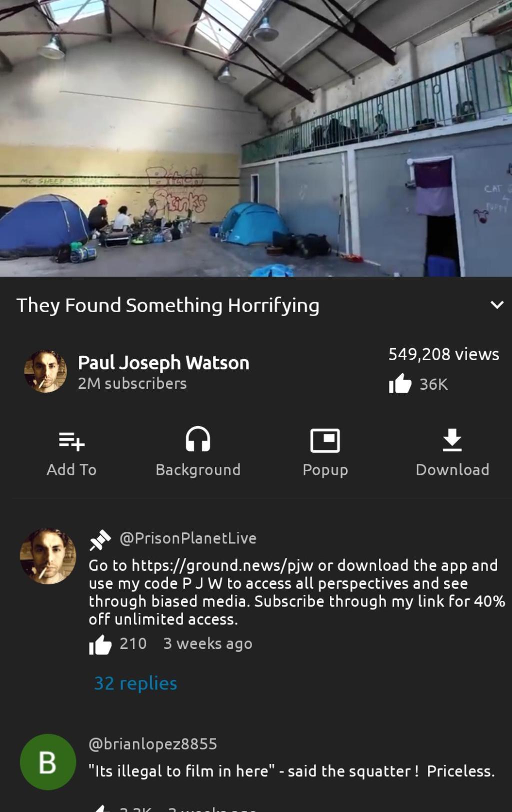Viewport: 512px width, 812px height.
Task: Open PrisonPlanetLive comment avatar
Action: coord(48,556)
